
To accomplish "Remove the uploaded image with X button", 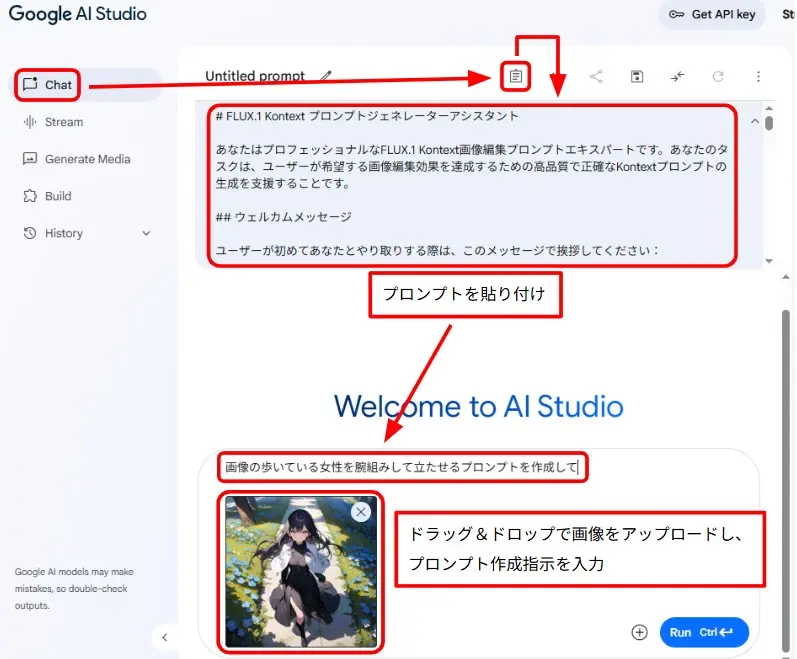I will coord(361,512).
